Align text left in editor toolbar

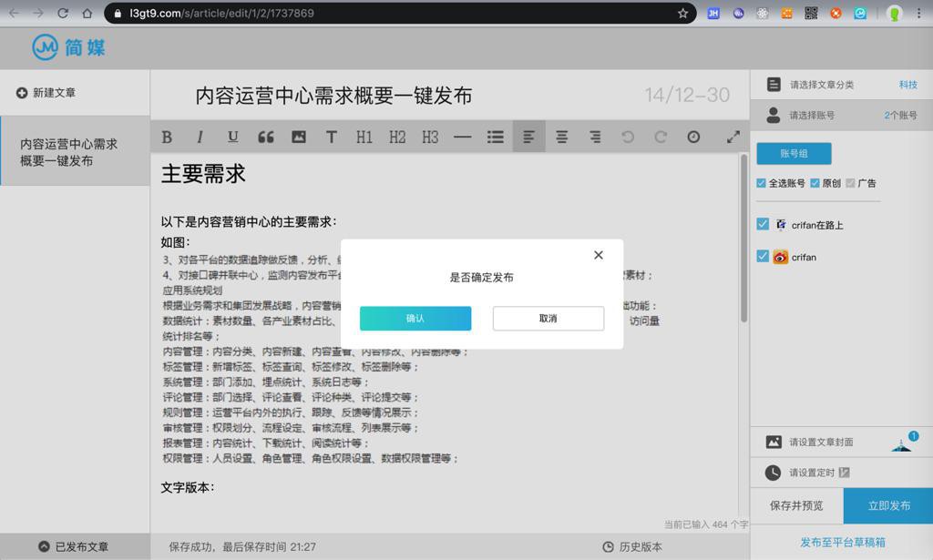point(528,137)
